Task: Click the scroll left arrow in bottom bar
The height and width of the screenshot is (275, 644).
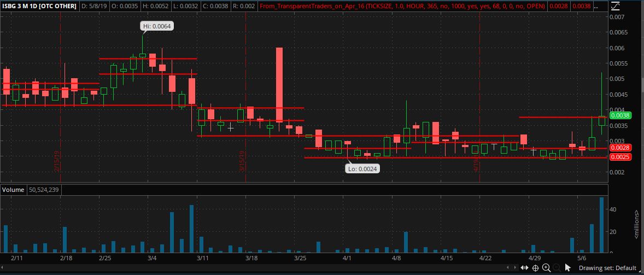Action: pos(508,268)
